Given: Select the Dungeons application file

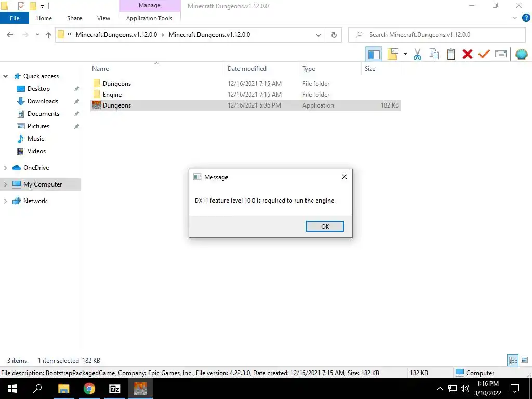Looking at the screenshot, I should 246,105.
